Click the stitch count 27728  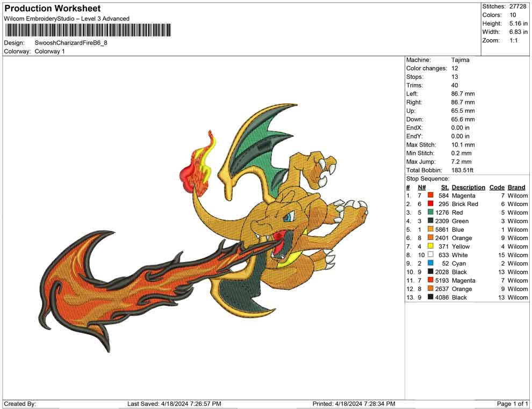517,6
